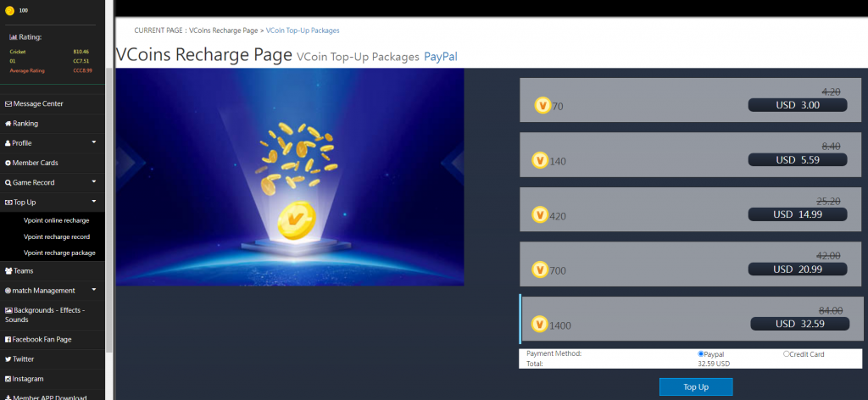Click the Teams group icon
Image resolution: width=868 pixels, height=400 pixels.
[x=8, y=271]
